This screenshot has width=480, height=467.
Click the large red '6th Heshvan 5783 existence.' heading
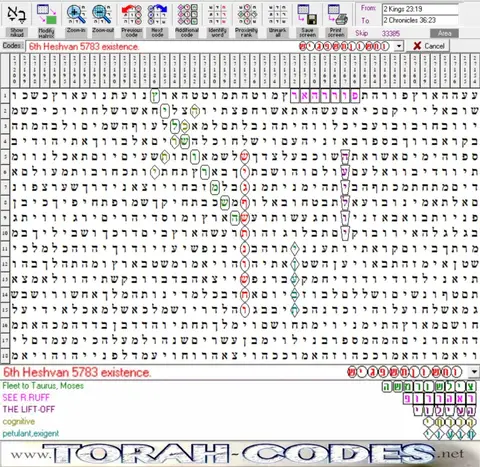click(x=77, y=372)
